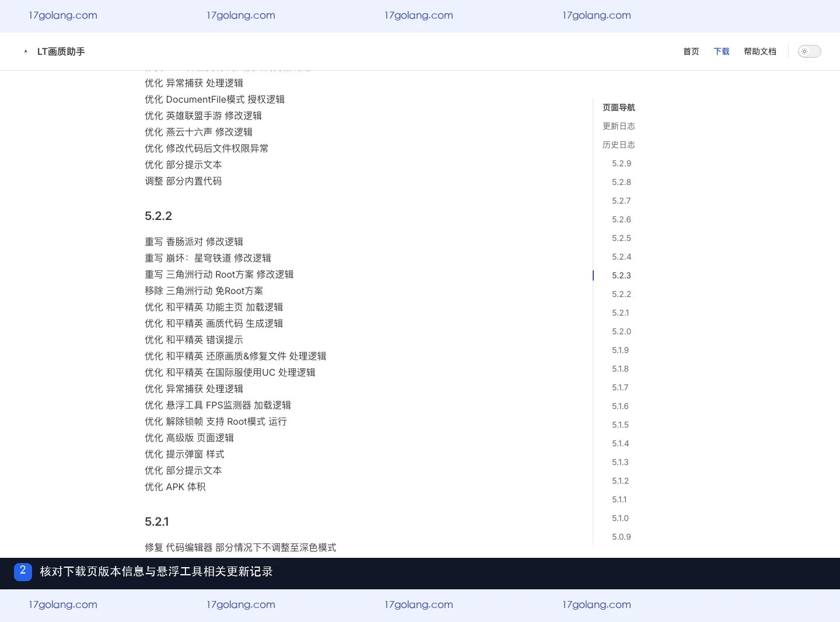The height and width of the screenshot is (622, 840).
Task: Open 帮助文档 from the top navigation
Action: pyautogui.click(x=760, y=51)
